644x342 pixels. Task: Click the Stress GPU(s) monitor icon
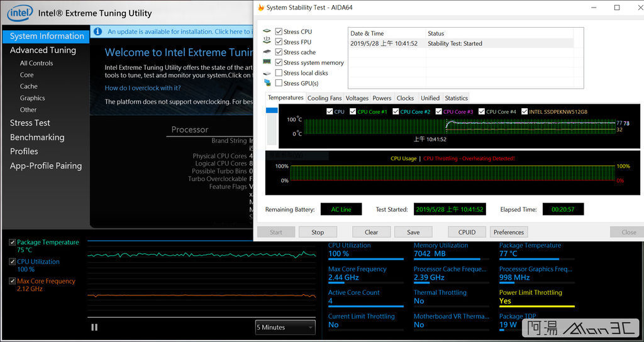click(267, 83)
